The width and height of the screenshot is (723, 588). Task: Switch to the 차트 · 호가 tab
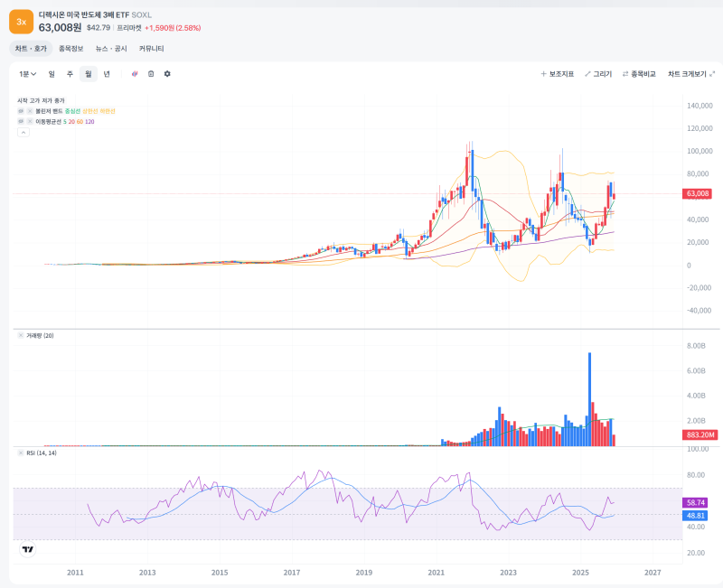pos(31,49)
